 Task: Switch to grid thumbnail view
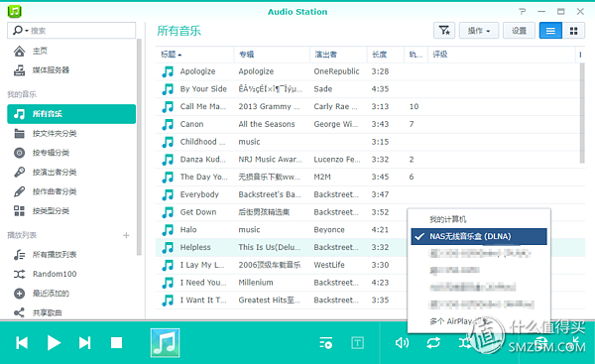point(574,31)
